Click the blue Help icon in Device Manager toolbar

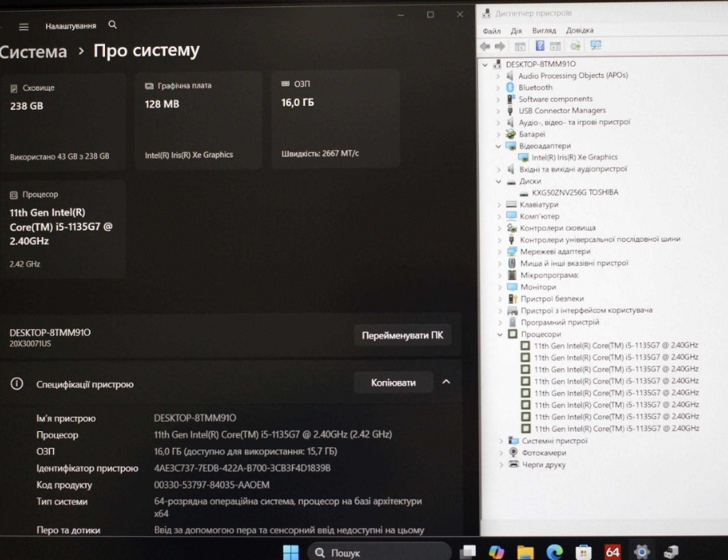click(x=539, y=46)
